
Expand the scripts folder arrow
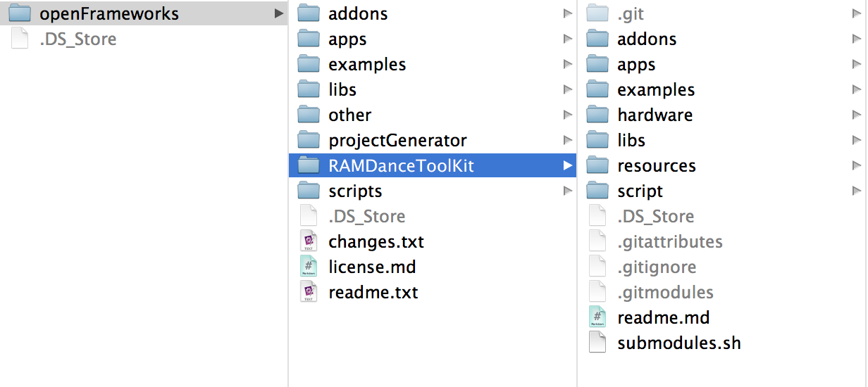(x=567, y=191)
